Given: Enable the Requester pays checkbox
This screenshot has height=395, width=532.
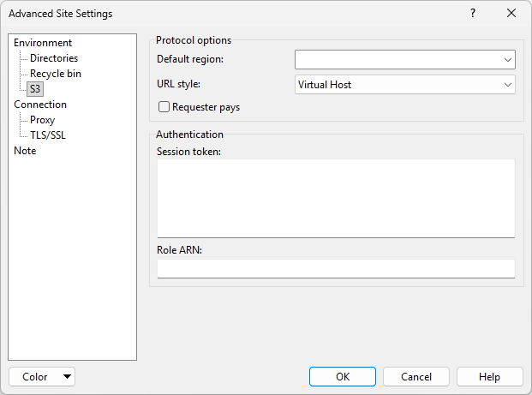Looking at the screenshot, I should [164, 108].
